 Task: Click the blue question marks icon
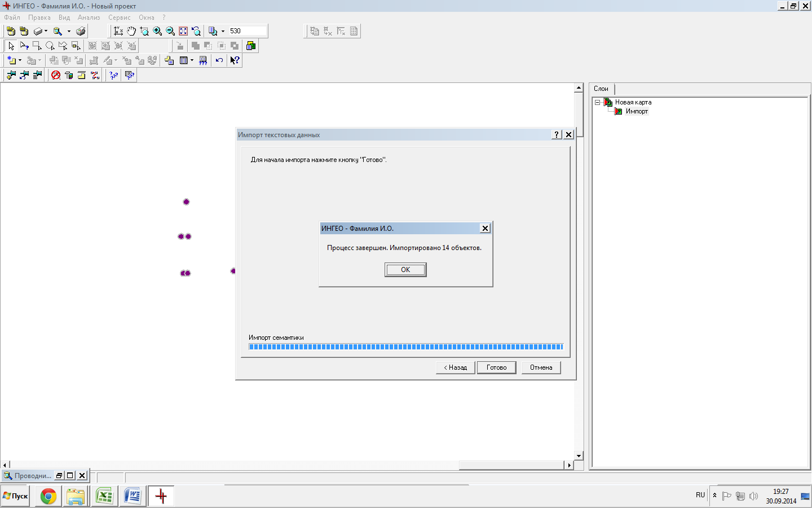tap(113, 75)
